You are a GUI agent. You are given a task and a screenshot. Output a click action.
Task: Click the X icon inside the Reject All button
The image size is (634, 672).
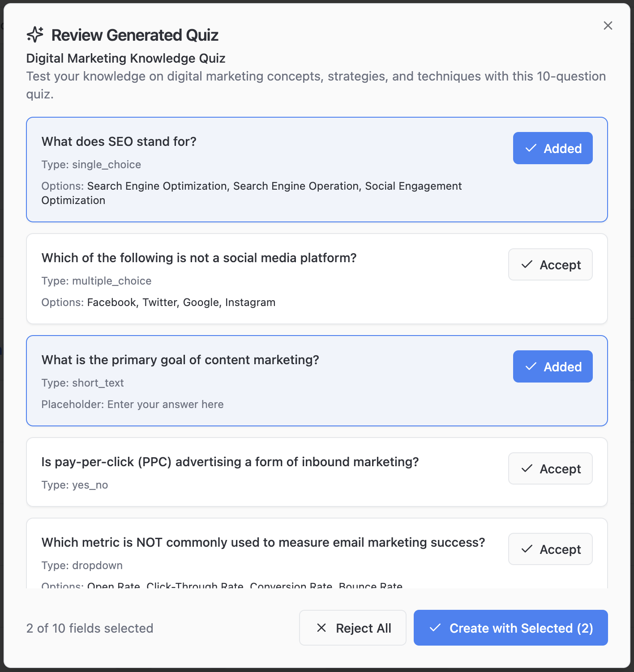[321, 628]
